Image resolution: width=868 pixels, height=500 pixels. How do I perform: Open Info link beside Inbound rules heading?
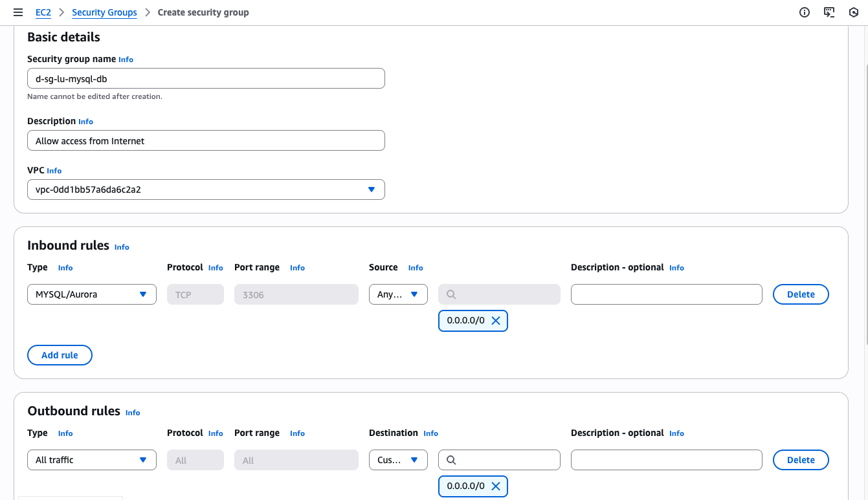tap(122, 247)
